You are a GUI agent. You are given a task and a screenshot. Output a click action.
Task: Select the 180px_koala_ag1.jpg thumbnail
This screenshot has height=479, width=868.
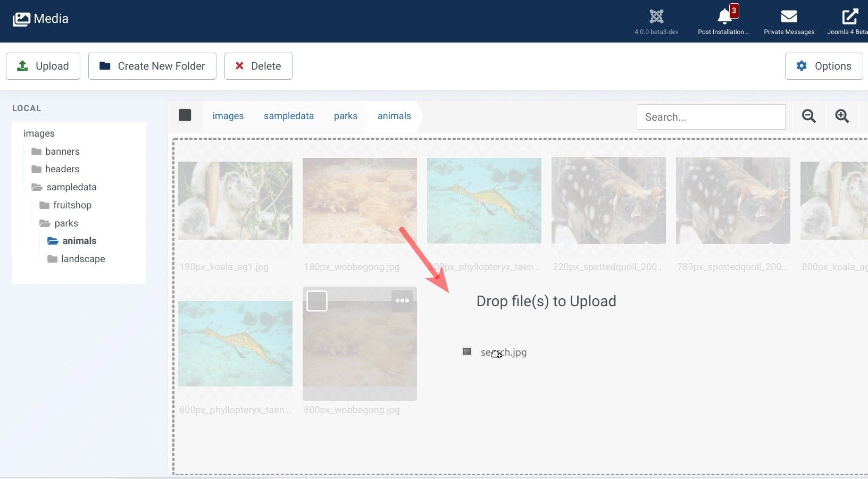(235, 201)
